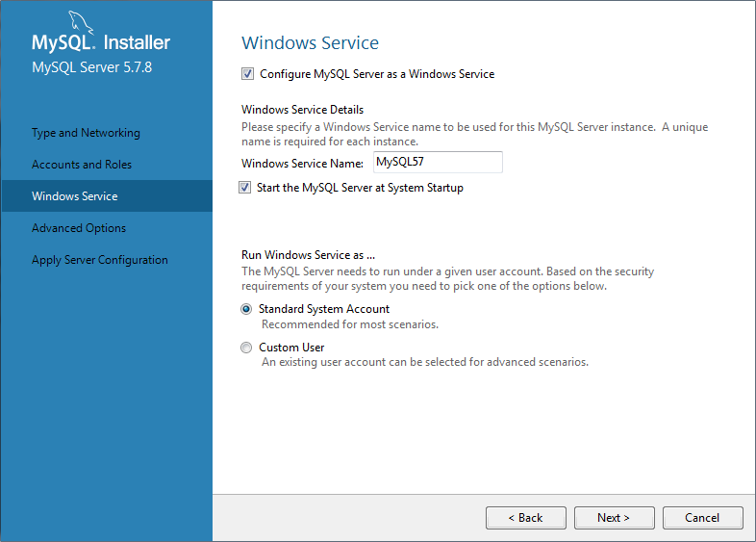
Task: Click the MySQL dolphin logo
Action: pyautogui.click(x=80, y=22)
